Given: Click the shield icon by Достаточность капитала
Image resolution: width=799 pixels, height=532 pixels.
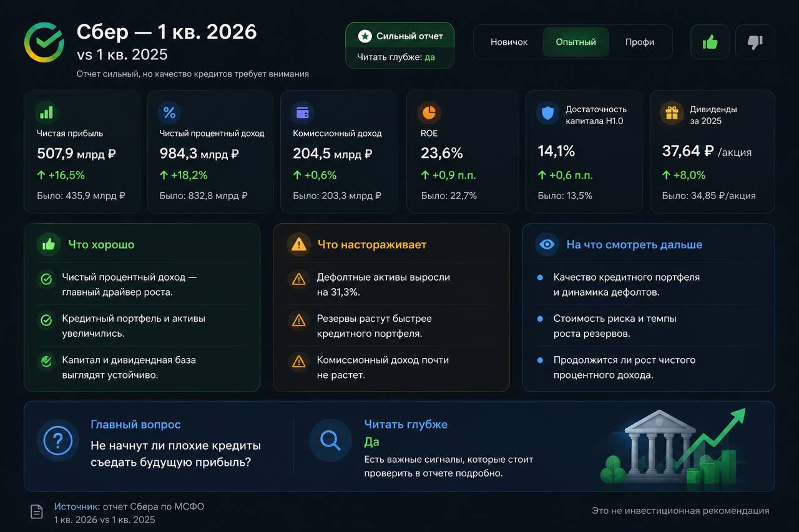Looking at the screenshot, I should (547, 113).
